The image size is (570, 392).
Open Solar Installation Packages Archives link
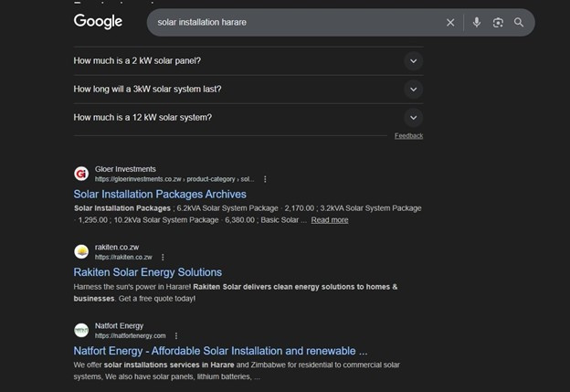[160, 194]
